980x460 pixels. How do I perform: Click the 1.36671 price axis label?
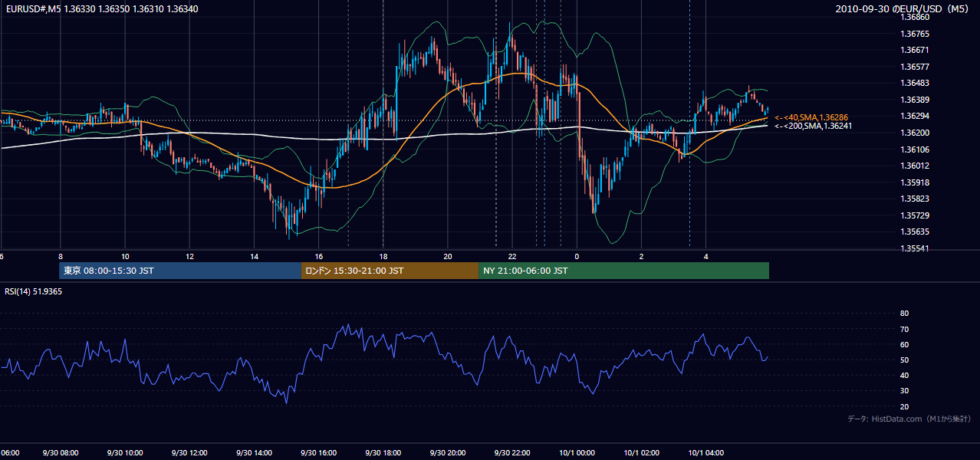click(x=914, y=51)
